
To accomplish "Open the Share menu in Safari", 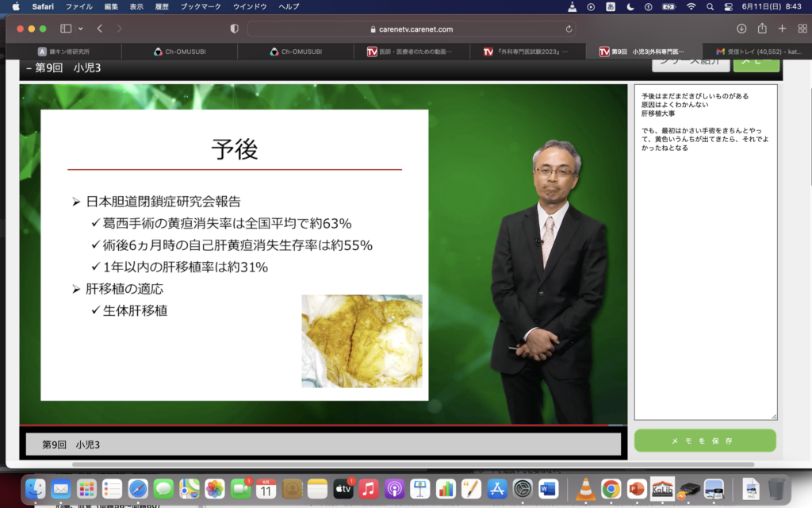I will point(762,29).
